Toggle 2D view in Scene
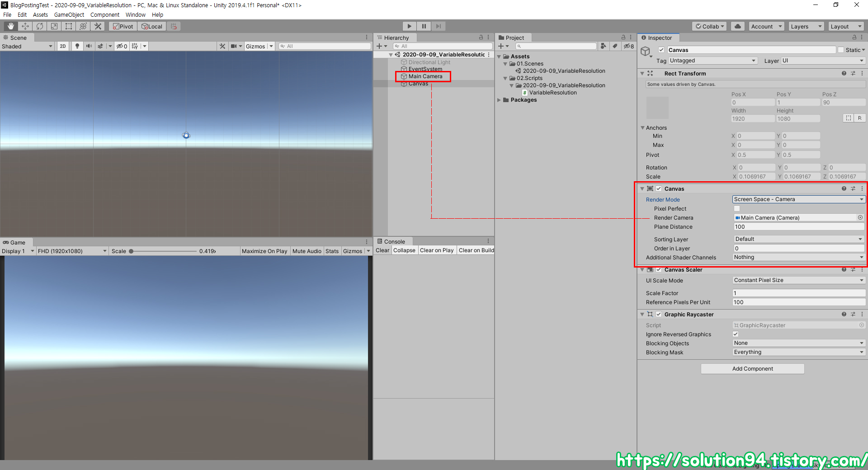Viewport: 868px width, 470px height. (63, 46)
